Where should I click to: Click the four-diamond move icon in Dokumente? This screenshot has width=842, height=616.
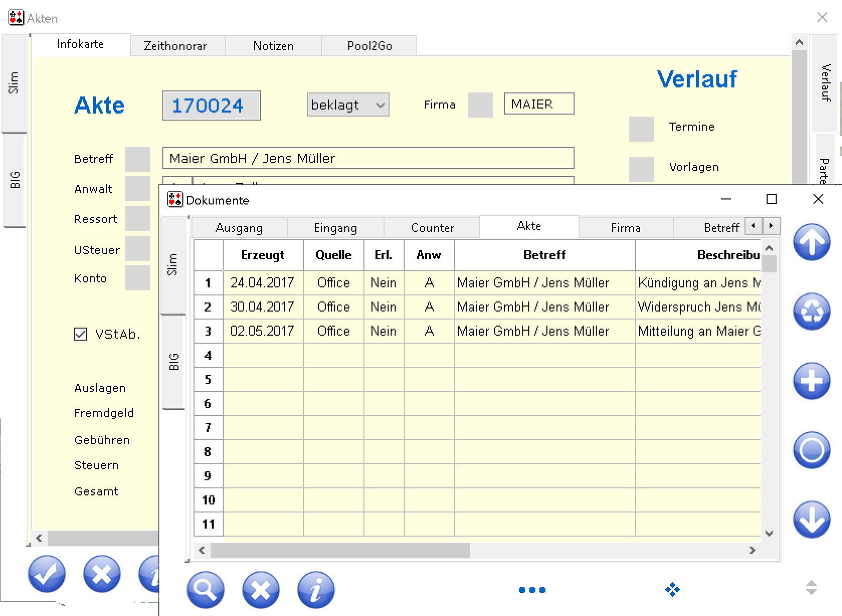pyautogui.click(x=672, y=589)
